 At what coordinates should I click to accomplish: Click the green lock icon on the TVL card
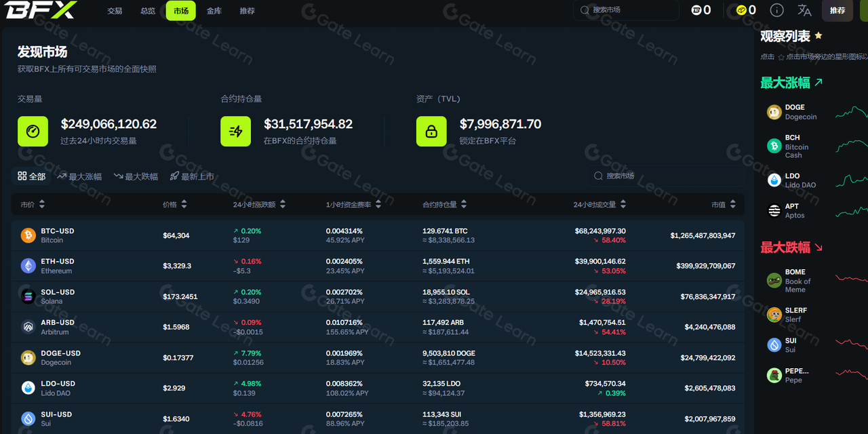click(431, 131)
